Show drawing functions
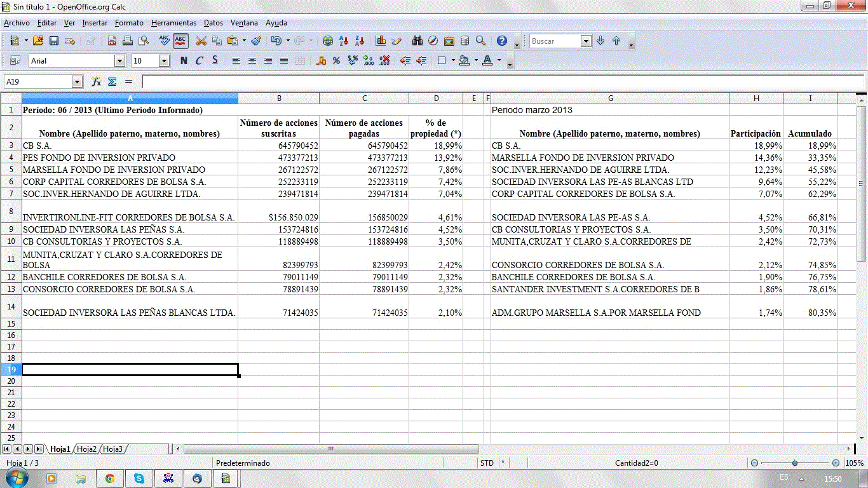 (x=397, y=41)
